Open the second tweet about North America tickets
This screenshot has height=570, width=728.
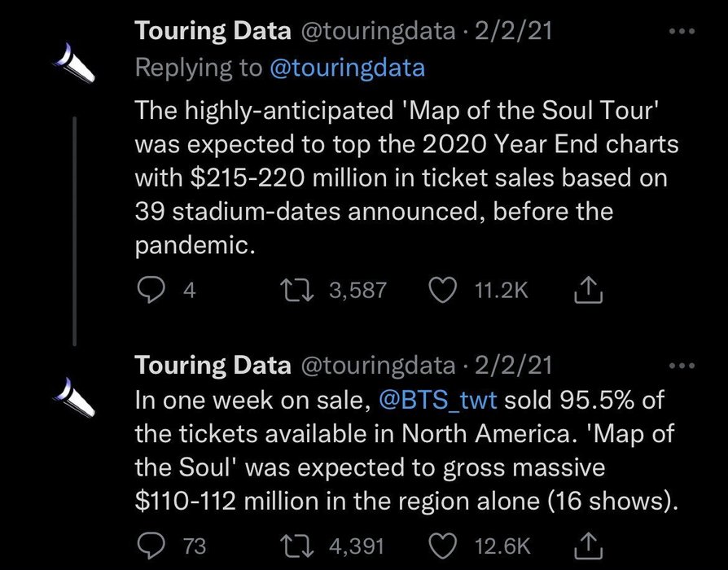click(x=406, y=450)
